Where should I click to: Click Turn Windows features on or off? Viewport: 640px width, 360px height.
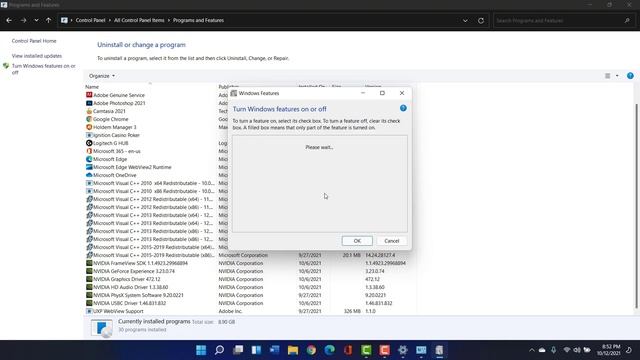coord(43,69)
